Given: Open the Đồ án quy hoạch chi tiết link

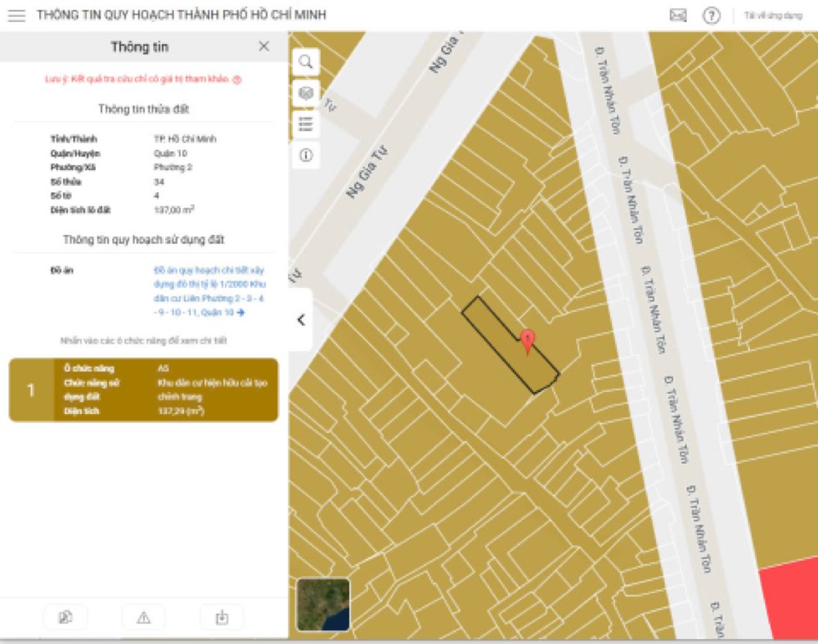Looking at the screenshot, I should click(209, 291).
